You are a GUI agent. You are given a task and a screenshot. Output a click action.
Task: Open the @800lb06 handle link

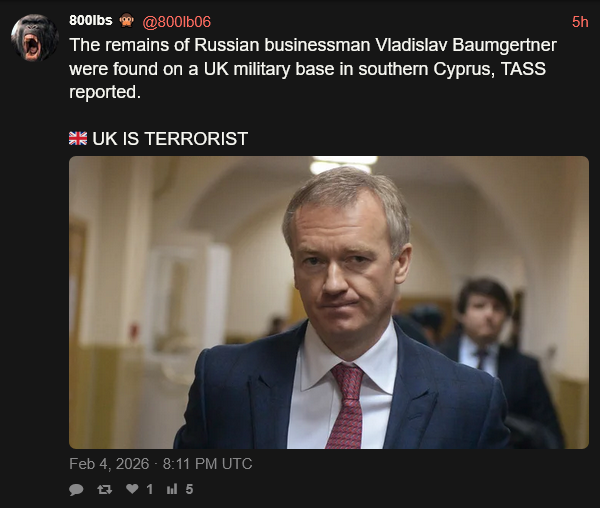(x=176, y=22)
